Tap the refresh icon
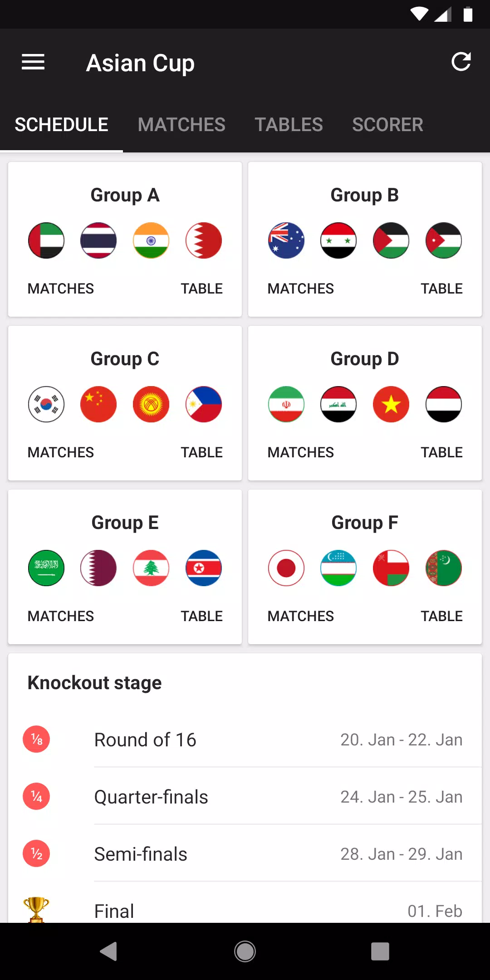This screenshot has width=490, height=980. tap(461, 62)
